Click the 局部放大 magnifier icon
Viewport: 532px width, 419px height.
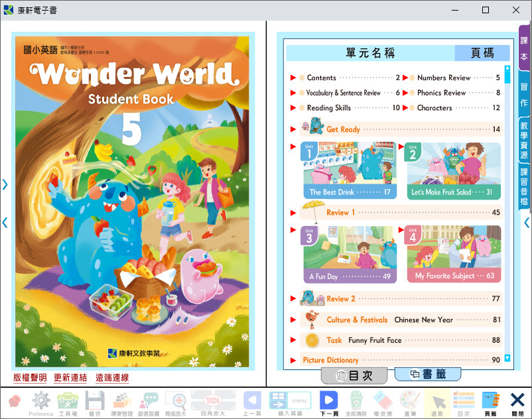pyautogui.click(x=176, y=402)
